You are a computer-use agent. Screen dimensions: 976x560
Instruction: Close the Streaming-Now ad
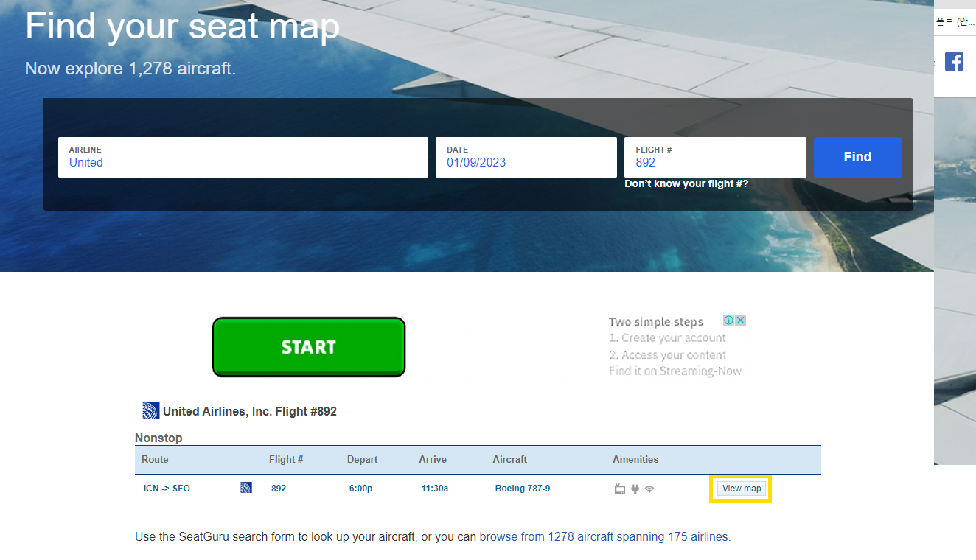pos(741,321)
